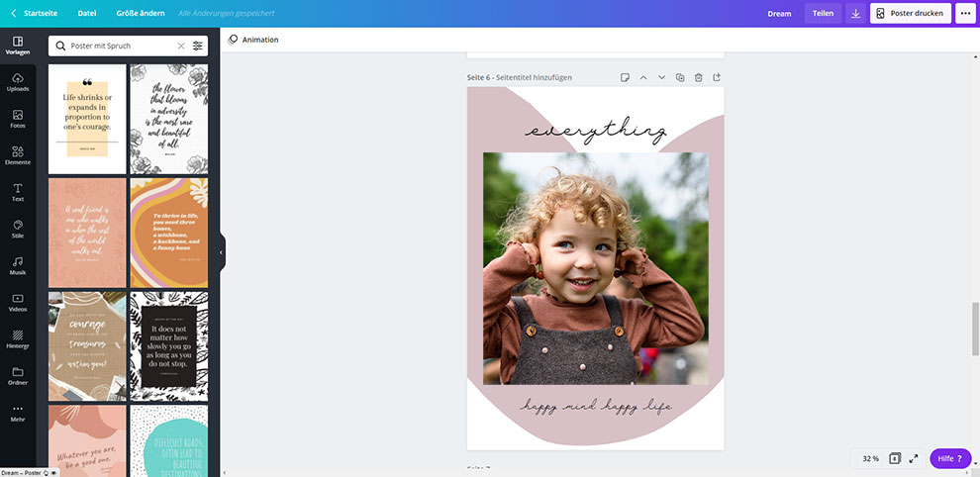
Task: Open the Größe ändern menu
Action: click(x=141, y=13)
